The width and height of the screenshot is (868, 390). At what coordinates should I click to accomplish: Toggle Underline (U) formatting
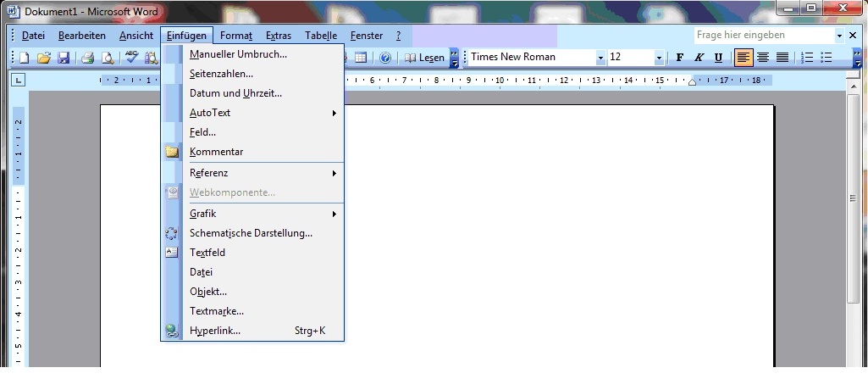719,58
